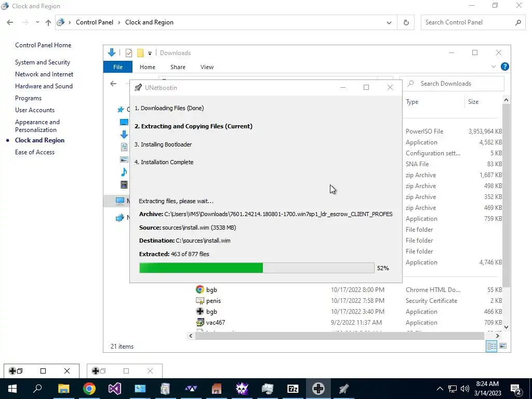Sort files by the Size column

click(473, 102)
